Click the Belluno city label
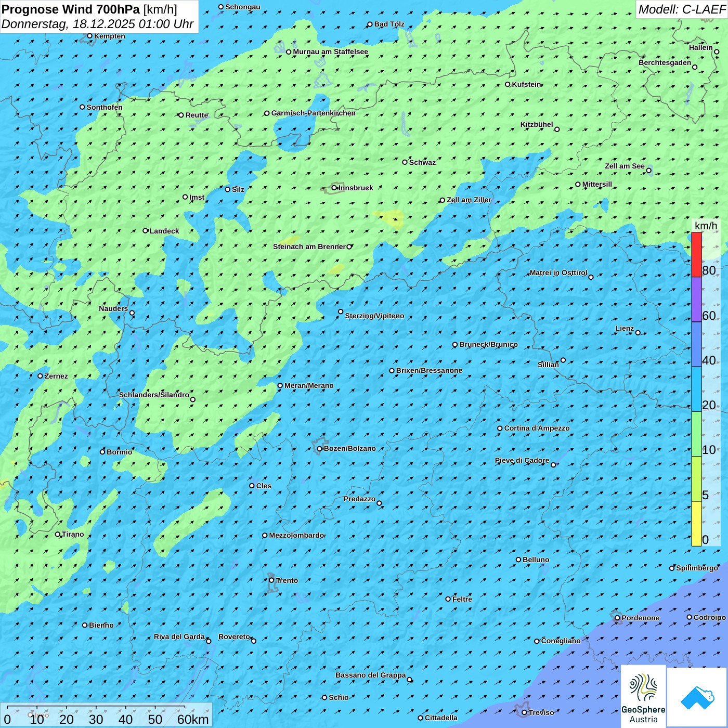728x728 pixels. click(x=536, y=560)
